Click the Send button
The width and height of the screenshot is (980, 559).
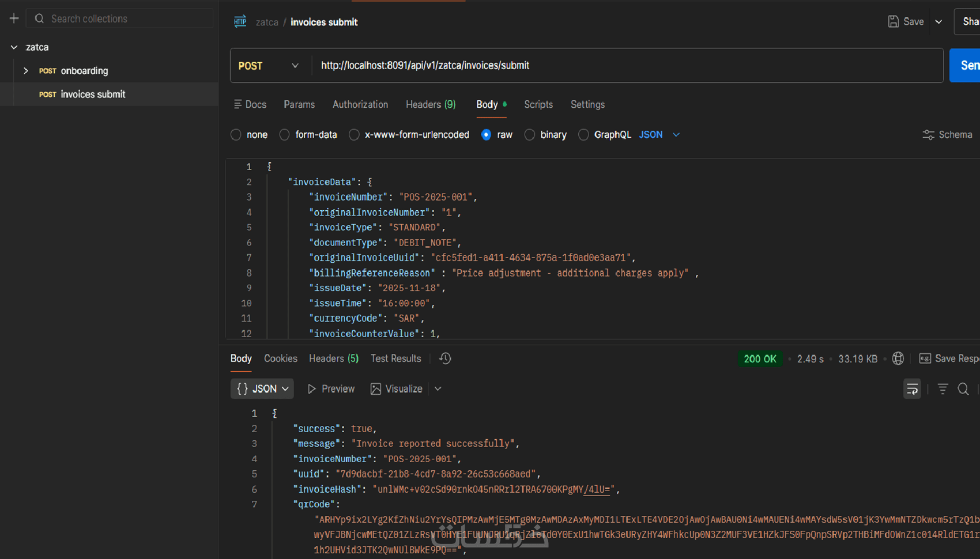967,66
